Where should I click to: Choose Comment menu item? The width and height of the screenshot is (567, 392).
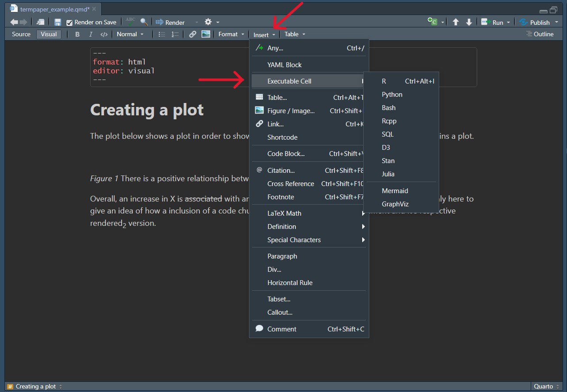pyautogui.click(x=309, y=329)
